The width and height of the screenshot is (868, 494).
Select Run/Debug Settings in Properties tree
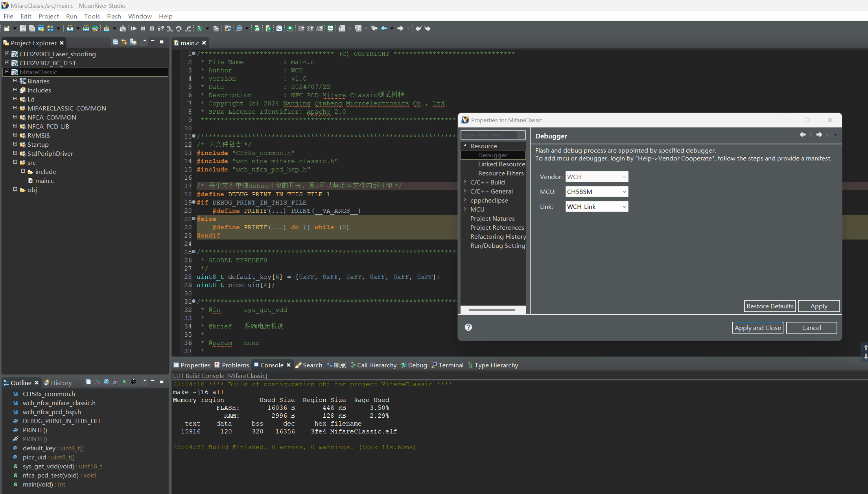click(498, 245)
